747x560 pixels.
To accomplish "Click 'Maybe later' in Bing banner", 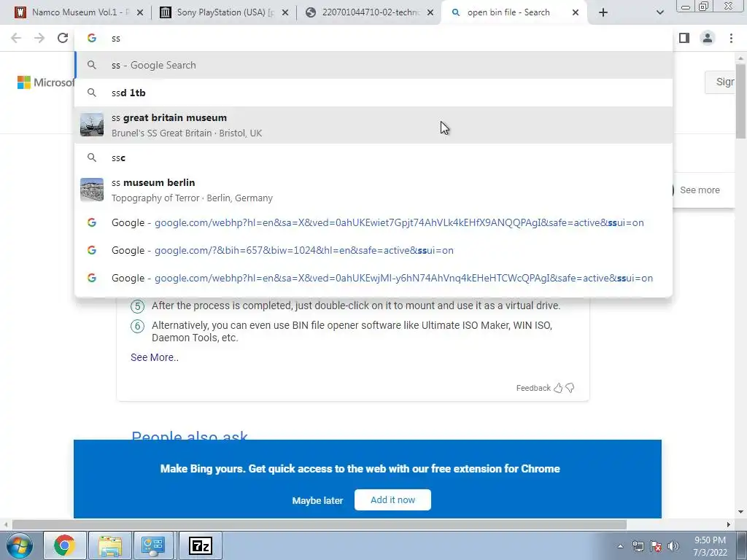I will pyautogui.click(x=317, y=501).
